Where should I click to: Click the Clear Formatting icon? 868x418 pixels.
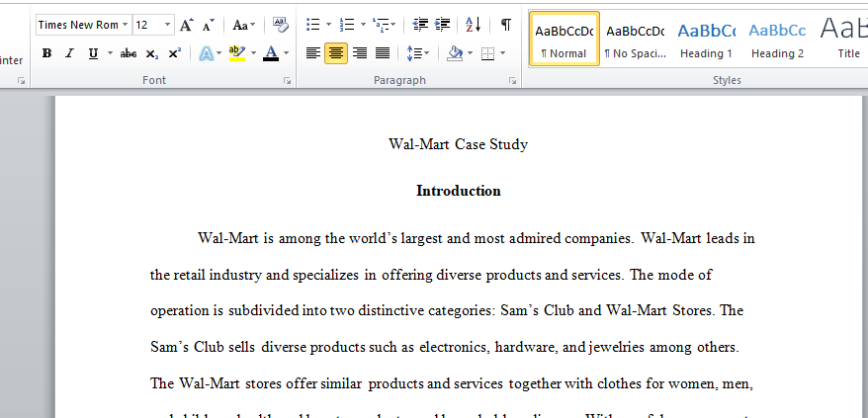(281, 25)
